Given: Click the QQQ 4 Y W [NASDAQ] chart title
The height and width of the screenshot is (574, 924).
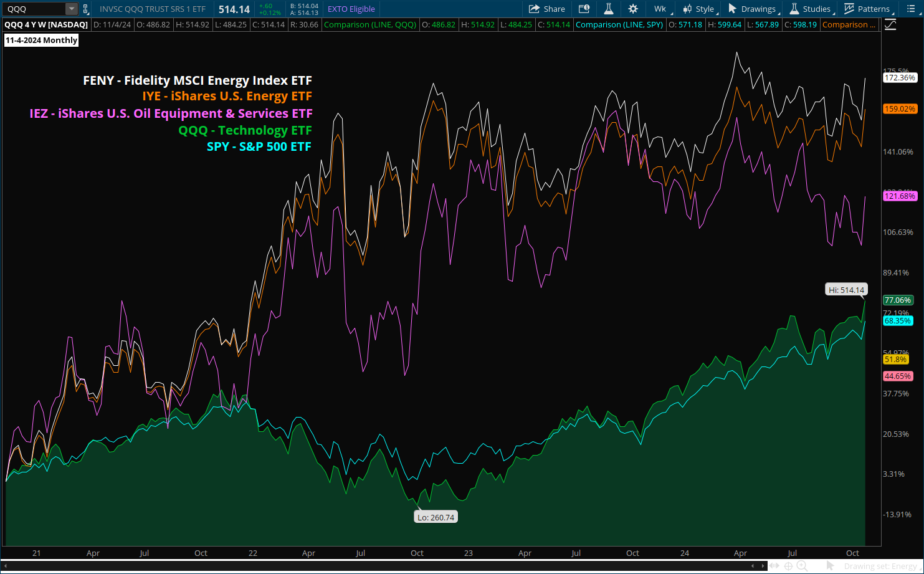Looking at the screenshot, I should (46, 25).
